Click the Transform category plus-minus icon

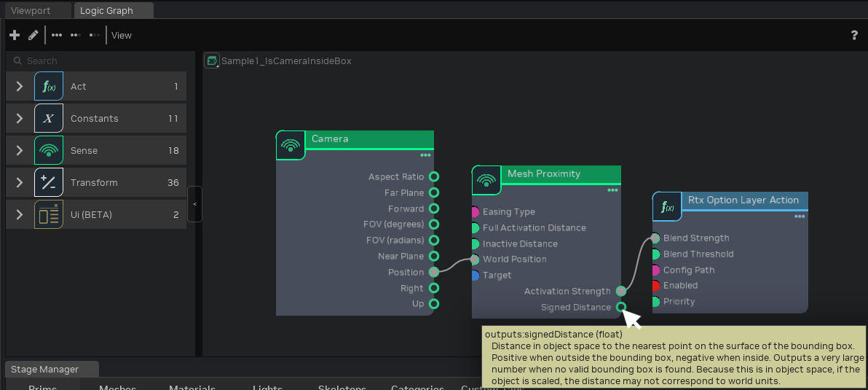pos(49,182)
